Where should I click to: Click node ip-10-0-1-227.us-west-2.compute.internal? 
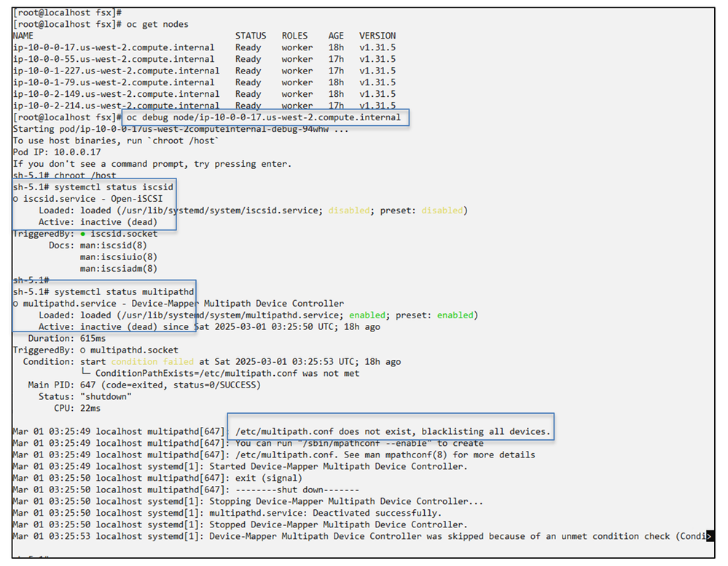click(116, 71)
